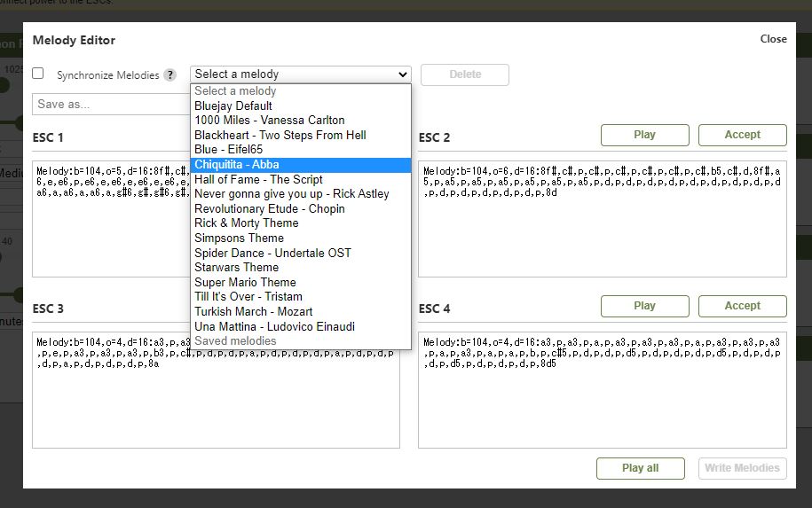Click the Save as name field
The height and width of the screenshot is (508, 812).
[111, 105]
